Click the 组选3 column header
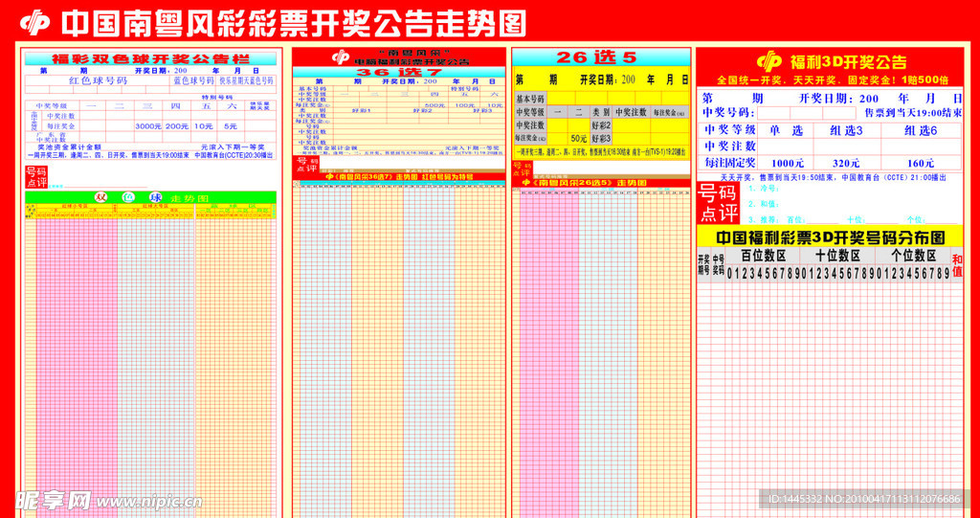980x518 pixels. 847,131
